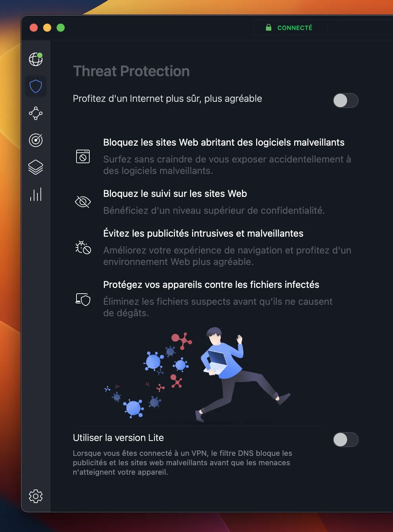Click the green lock icon beside CONNECTÉ
The image size is (393, 532).
(x=269, y=27)
